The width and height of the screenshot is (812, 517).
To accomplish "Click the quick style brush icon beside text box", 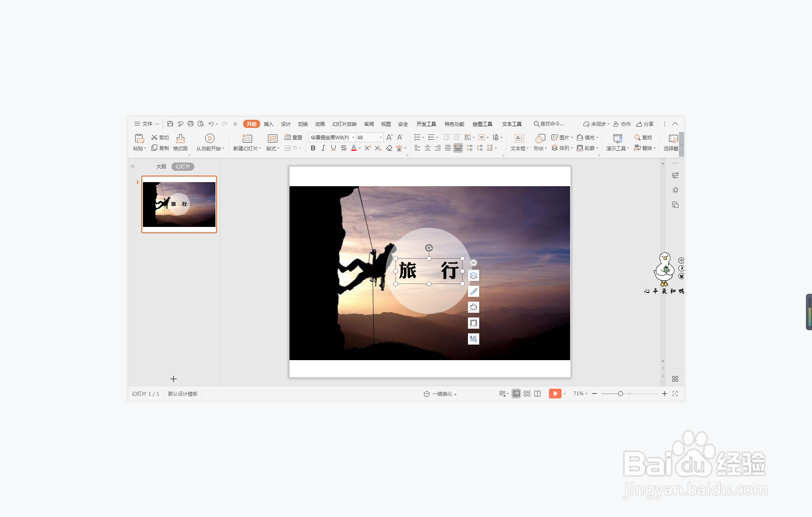I will (x=473, y=291).
